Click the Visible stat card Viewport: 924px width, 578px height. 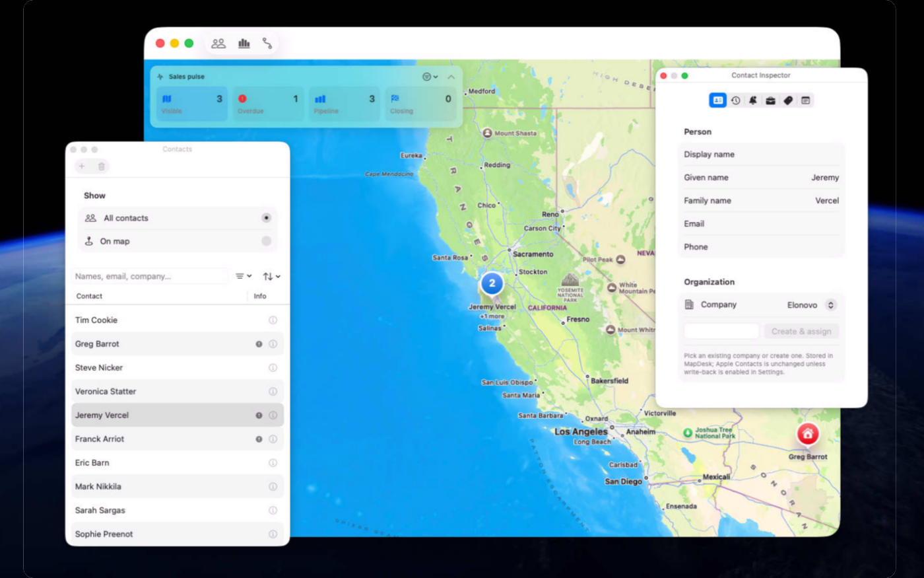point(192,104)
